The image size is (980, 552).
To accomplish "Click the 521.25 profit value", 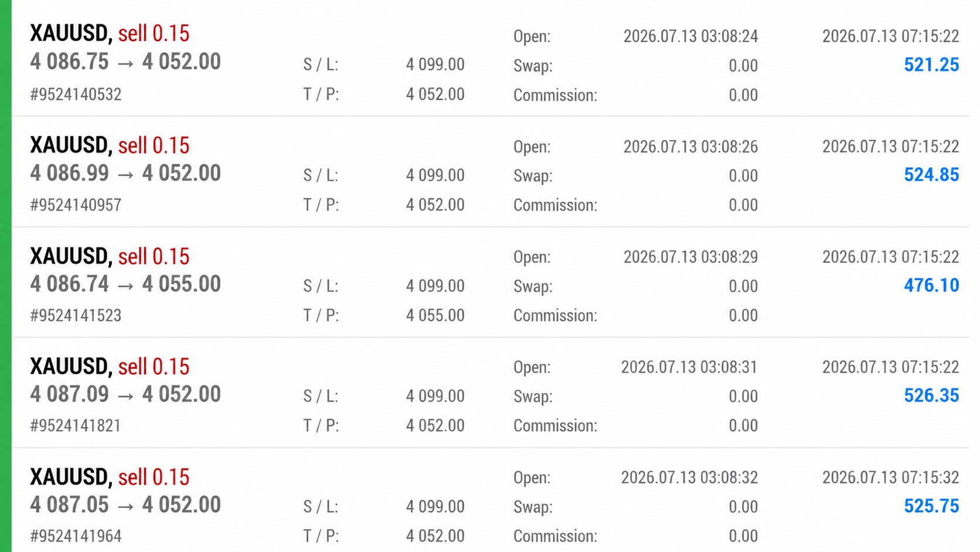I will pyautogui.click(x=931, y=65).
